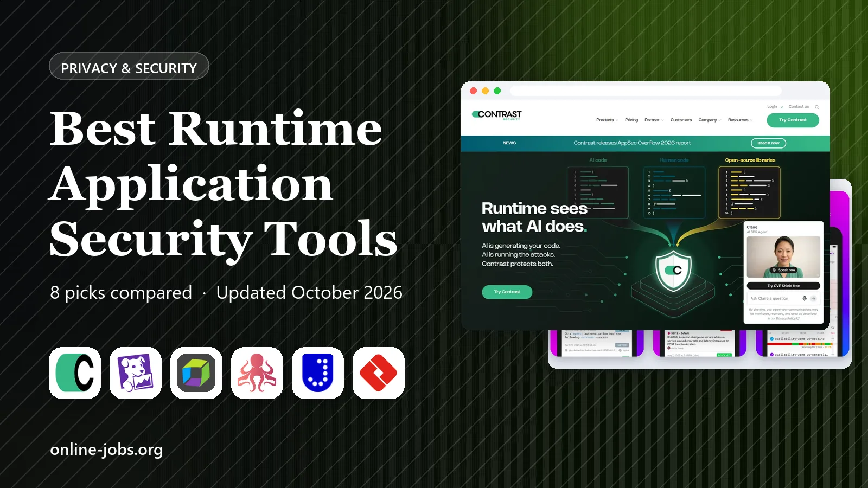
Task: Click the "Updated October 2026" text
Action: 309,293
